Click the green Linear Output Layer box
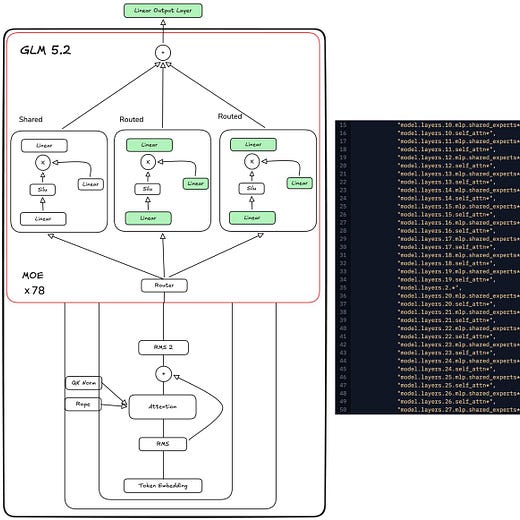The height and width of the screenshot is (520, 520). [163, 11]
